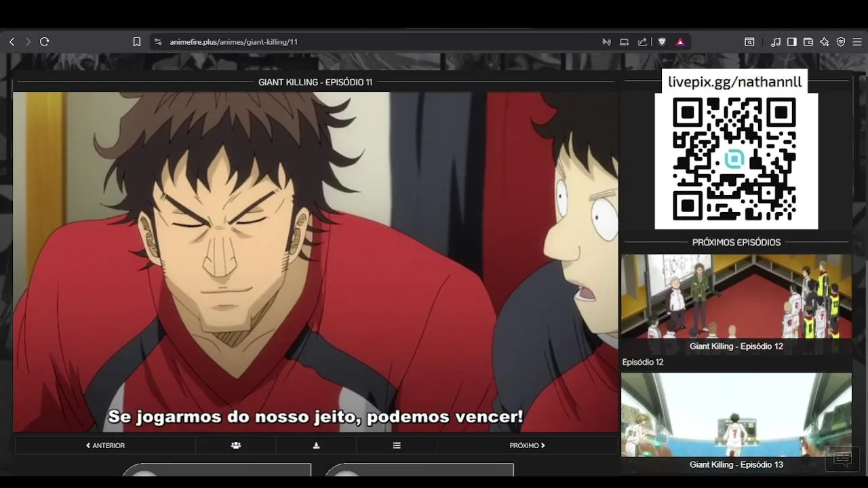Click the install app icon
This screenshot has height=488, width=868.
pos(625,42)
